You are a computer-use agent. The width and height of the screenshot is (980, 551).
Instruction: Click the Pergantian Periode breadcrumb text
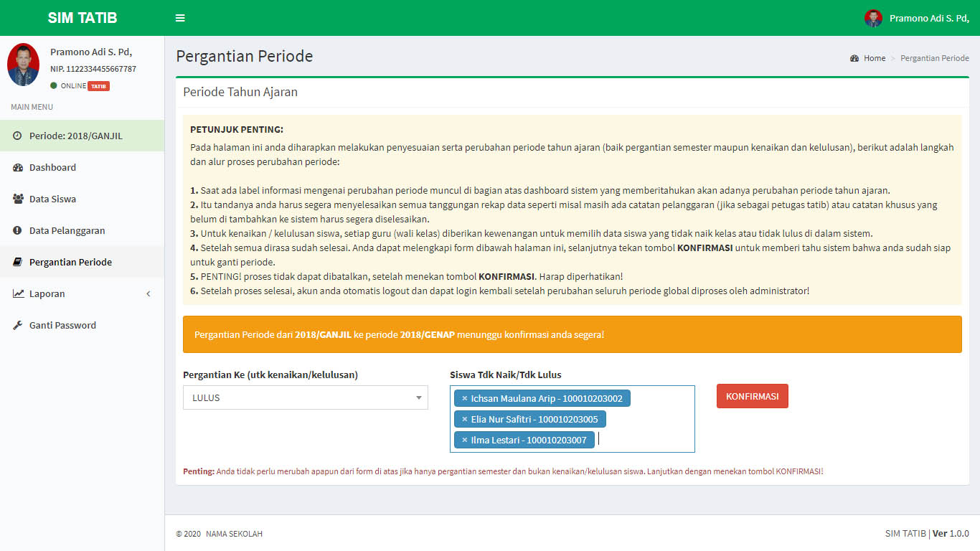pyautogui.click(x=935, y=58)
